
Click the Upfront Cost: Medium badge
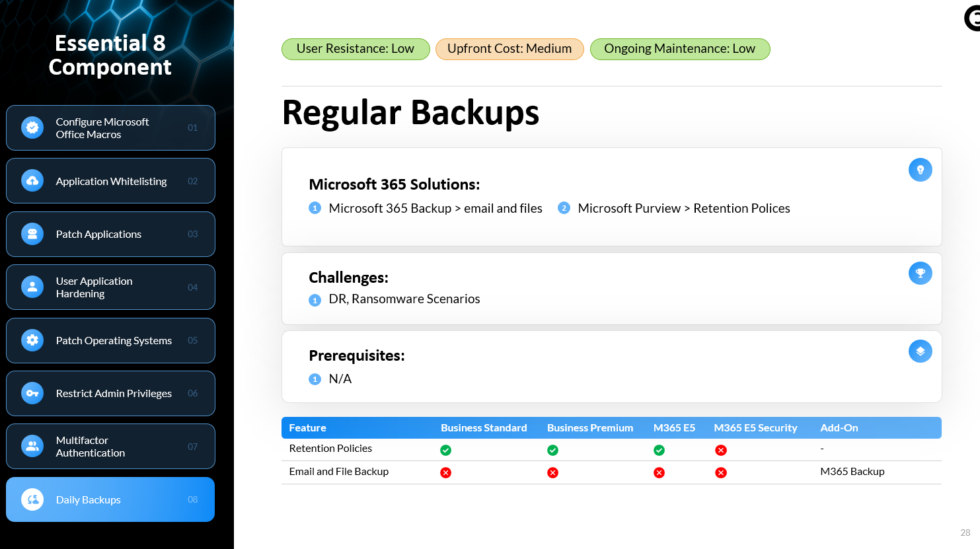coord(509,49)
